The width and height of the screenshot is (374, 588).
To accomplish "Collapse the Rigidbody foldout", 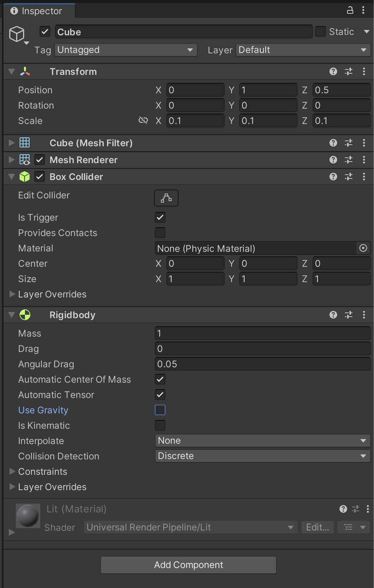I will click(12, 315).
